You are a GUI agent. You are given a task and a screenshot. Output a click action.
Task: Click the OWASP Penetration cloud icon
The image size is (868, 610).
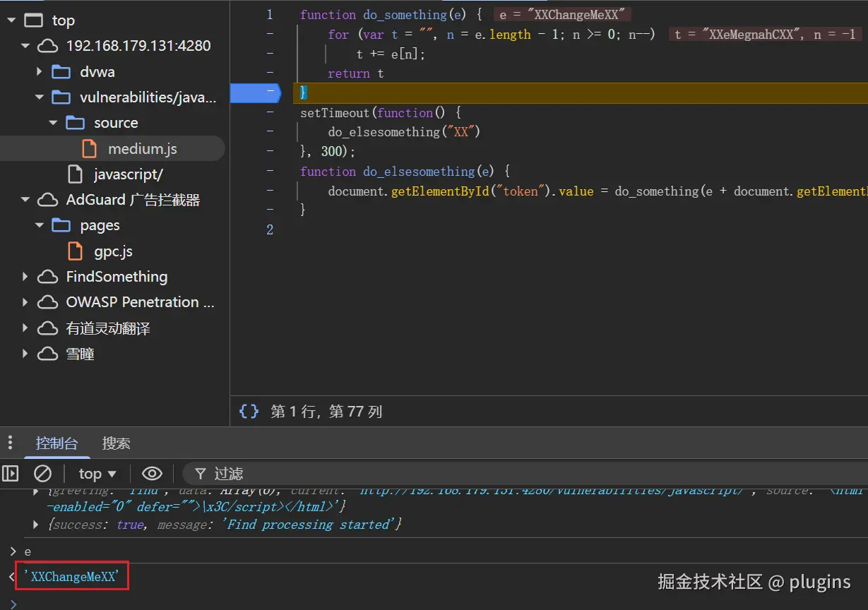pos(47,302)
